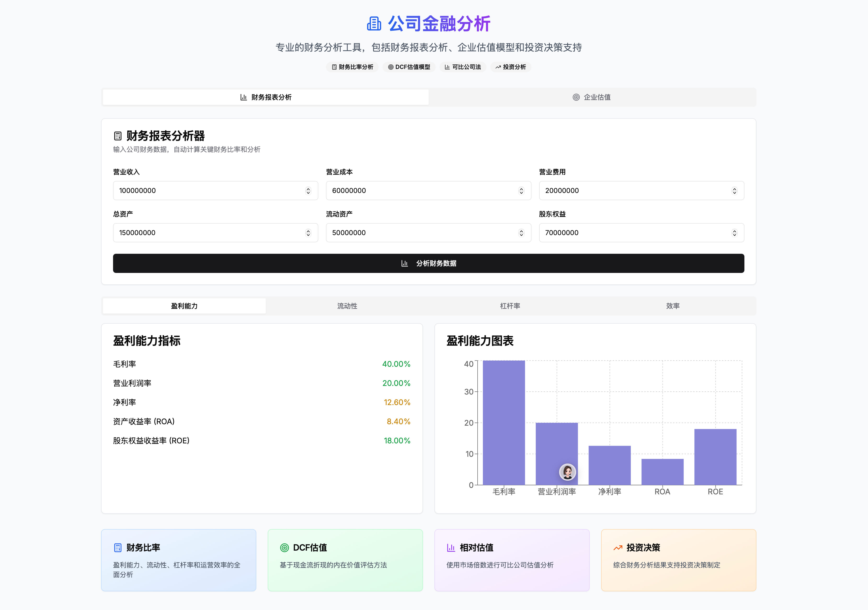Select the 杠杆率 tab

510,306
